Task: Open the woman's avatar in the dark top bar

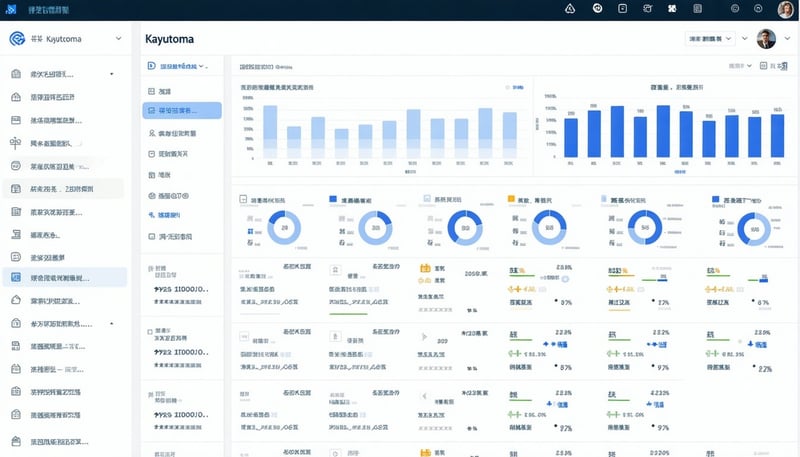Action: coord(785,9)
